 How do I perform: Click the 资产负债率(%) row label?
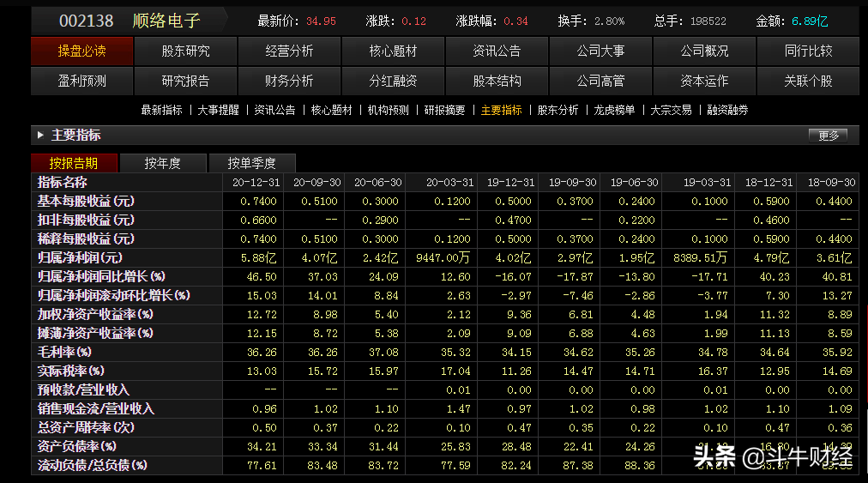point(77,446)
